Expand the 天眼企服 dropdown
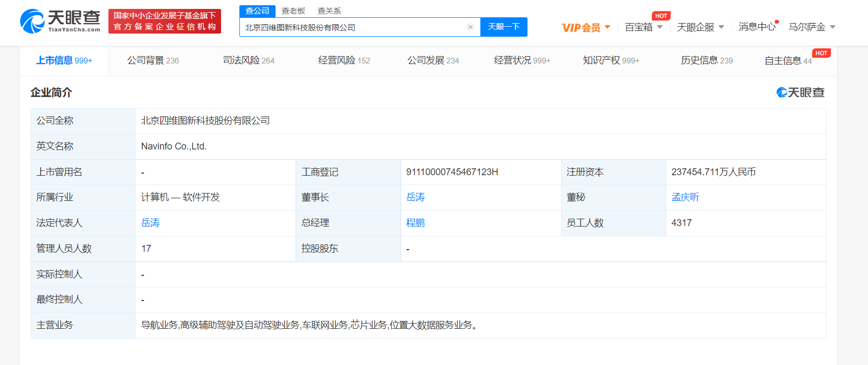The image size is (868, 365). [700, 27]
